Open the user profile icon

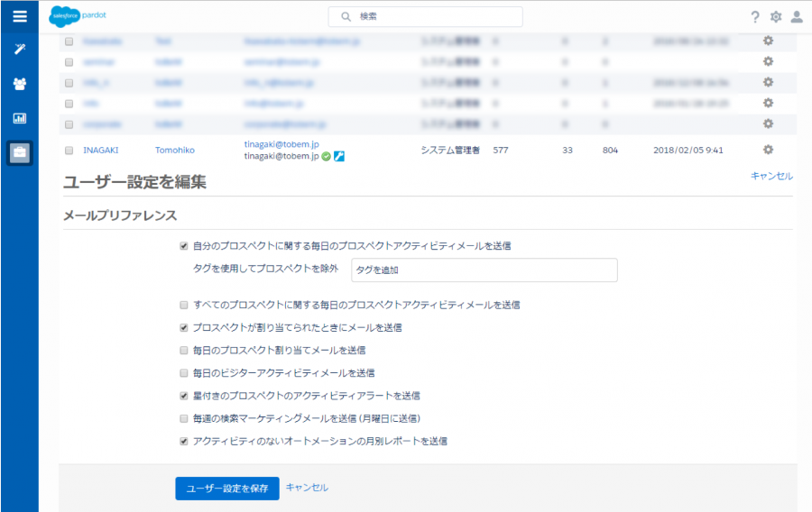point(797,17)
